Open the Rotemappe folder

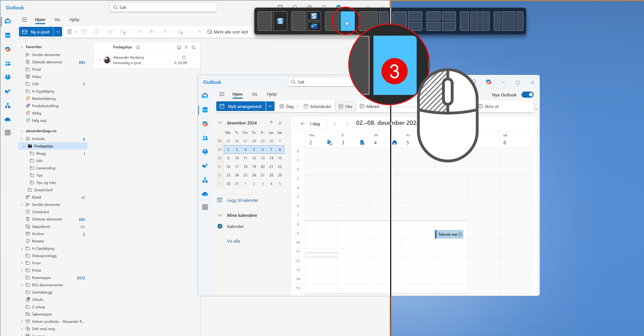41,278
